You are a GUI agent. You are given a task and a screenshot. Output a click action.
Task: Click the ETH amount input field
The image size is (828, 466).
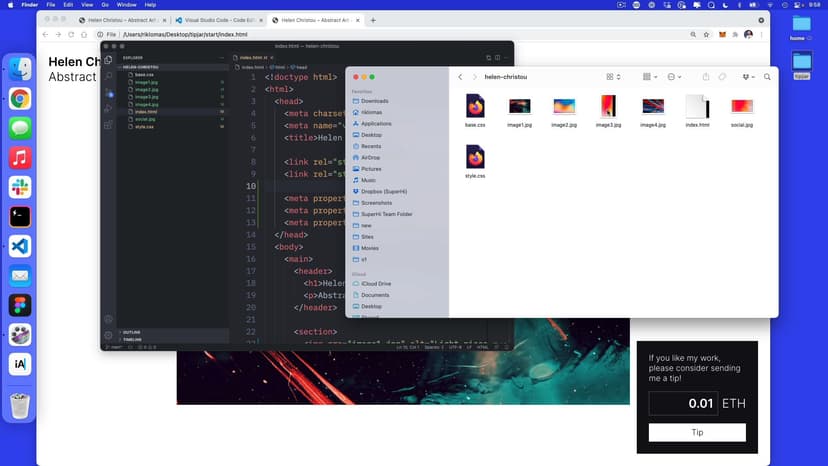(x=684, y=404)
